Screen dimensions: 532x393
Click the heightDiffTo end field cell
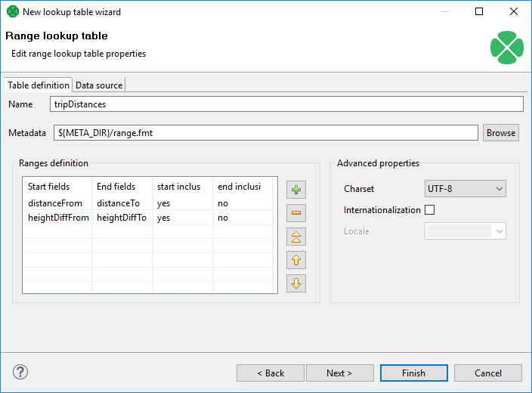(x=121, y=218)
